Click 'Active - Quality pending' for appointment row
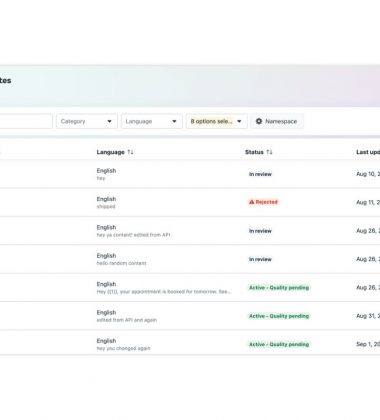Image resolution: width=380 pixels, height=420 pixels. (279, 287)
